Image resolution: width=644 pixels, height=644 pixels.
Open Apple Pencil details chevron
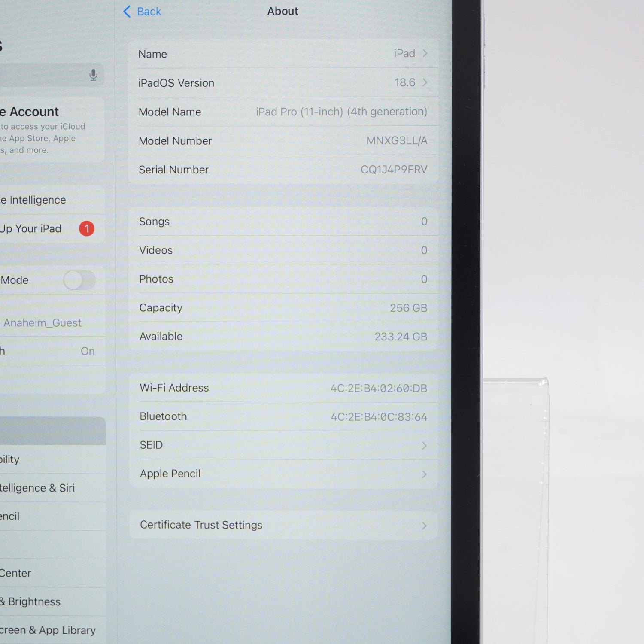(424, 474)
